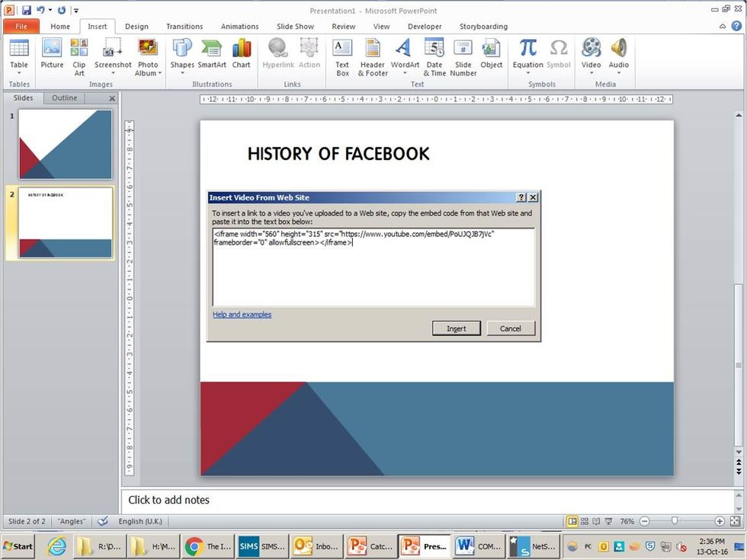The height and width of the screenshot is (560, 747).
Task: Select slide 2 thumbnail
Action: (x=66, y=222)
